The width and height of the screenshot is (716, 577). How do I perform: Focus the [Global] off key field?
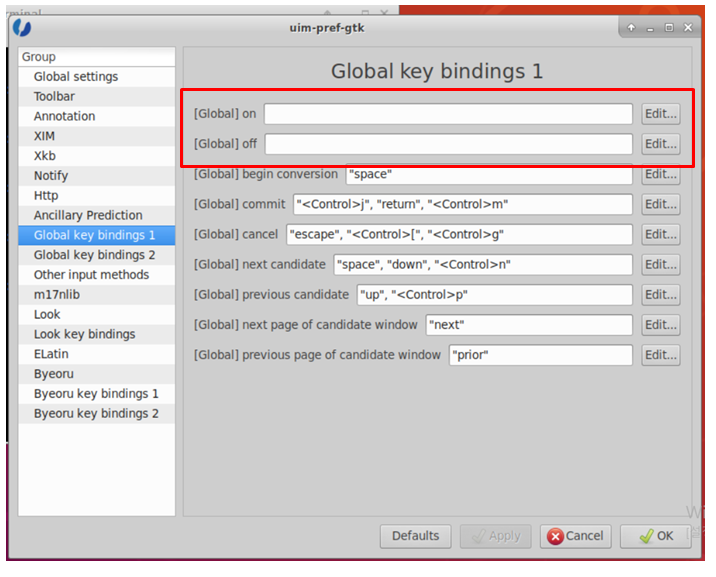448,144
